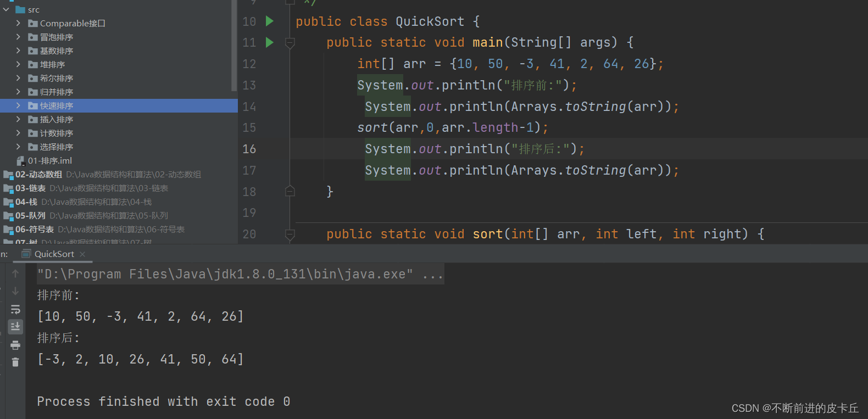This screenshot has height=419, width=868.
Task: Select the 堆排序 folder label
Action: 52,64
